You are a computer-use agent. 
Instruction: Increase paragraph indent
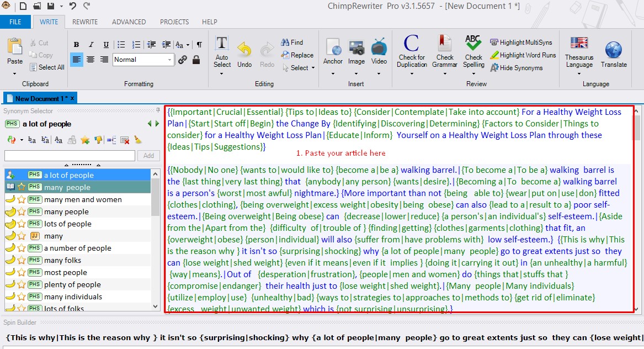[166, 44]
